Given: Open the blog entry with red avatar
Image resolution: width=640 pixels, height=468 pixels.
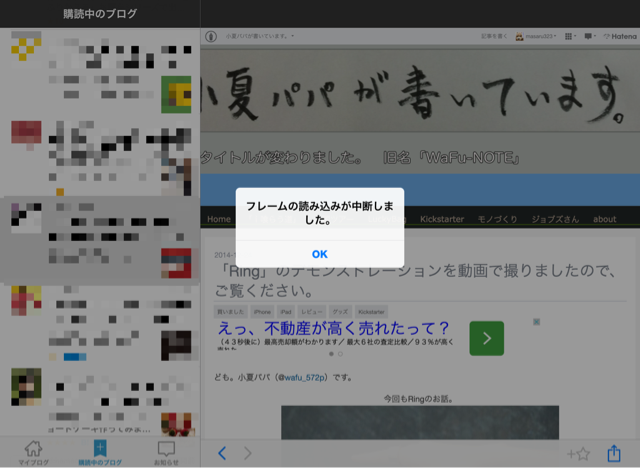Looking at the screenshot, I should point(100,157).
